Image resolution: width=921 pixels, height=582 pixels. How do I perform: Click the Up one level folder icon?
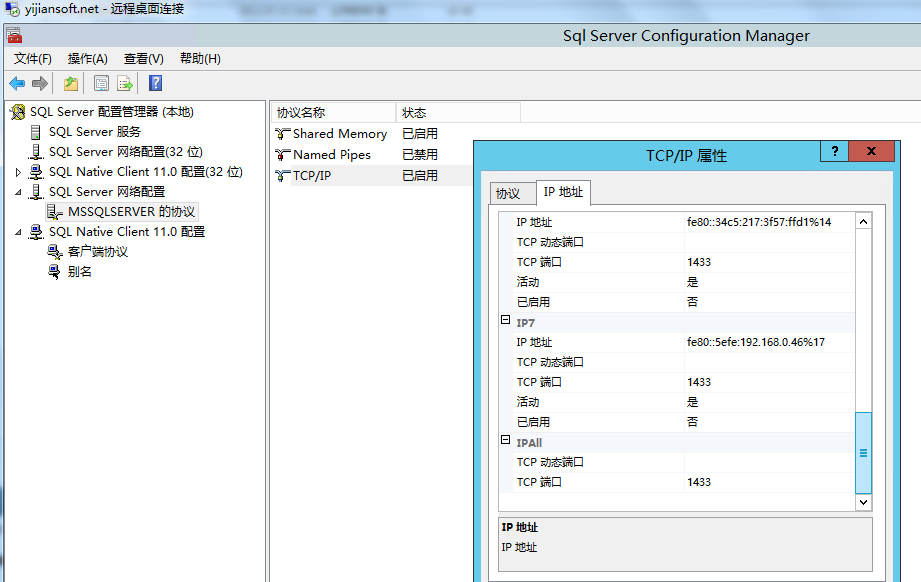click(71, 83)
